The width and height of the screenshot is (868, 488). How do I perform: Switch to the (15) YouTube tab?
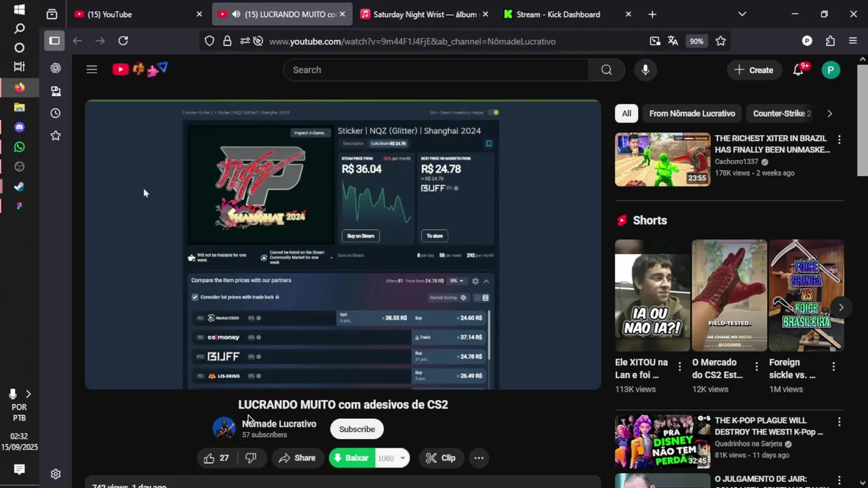138,14
